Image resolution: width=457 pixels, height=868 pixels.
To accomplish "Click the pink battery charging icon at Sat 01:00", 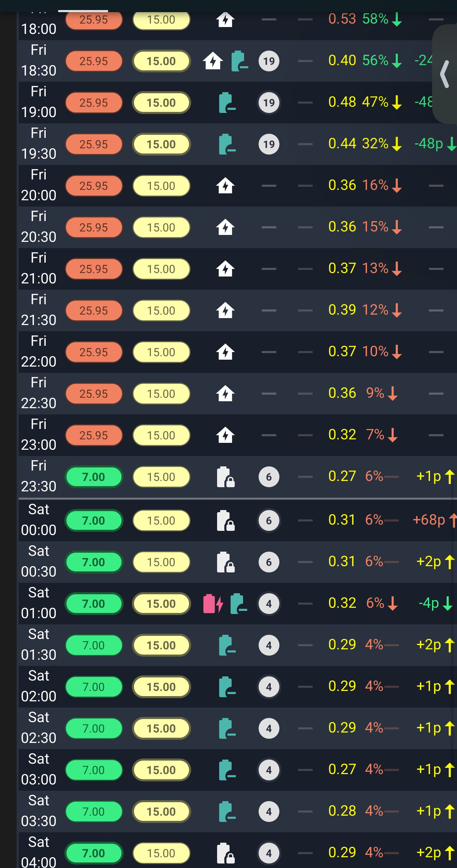I will [213, 604].
